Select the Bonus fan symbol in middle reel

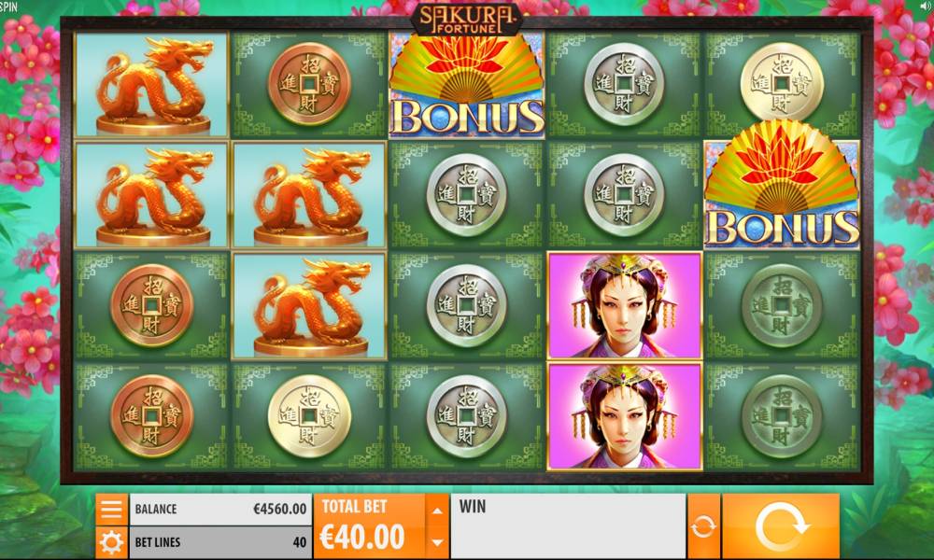point(466,85)
